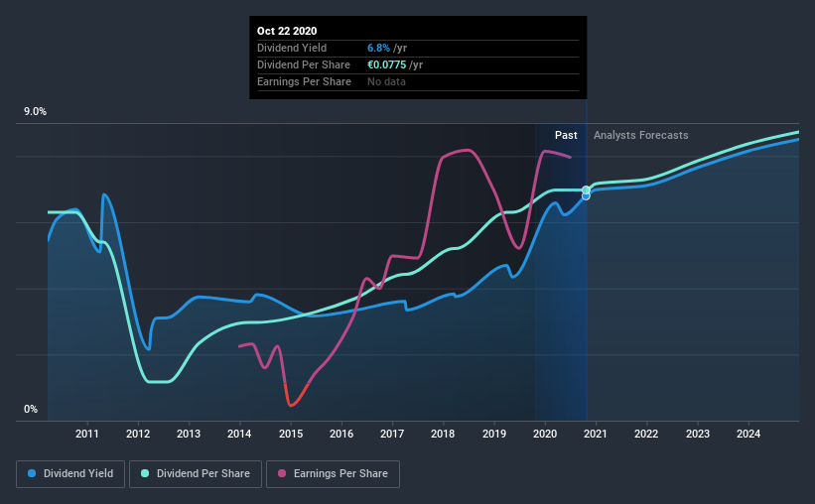
Task: Click the 2022 x-axis label
Action: pos(646,434)
